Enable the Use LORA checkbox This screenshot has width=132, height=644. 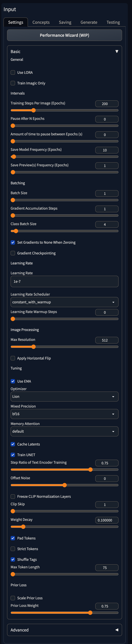click(x=13, y=72)
